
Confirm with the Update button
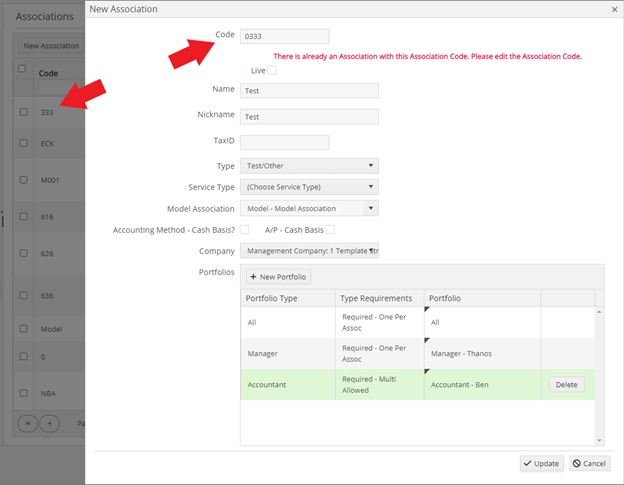click(541, 463)
